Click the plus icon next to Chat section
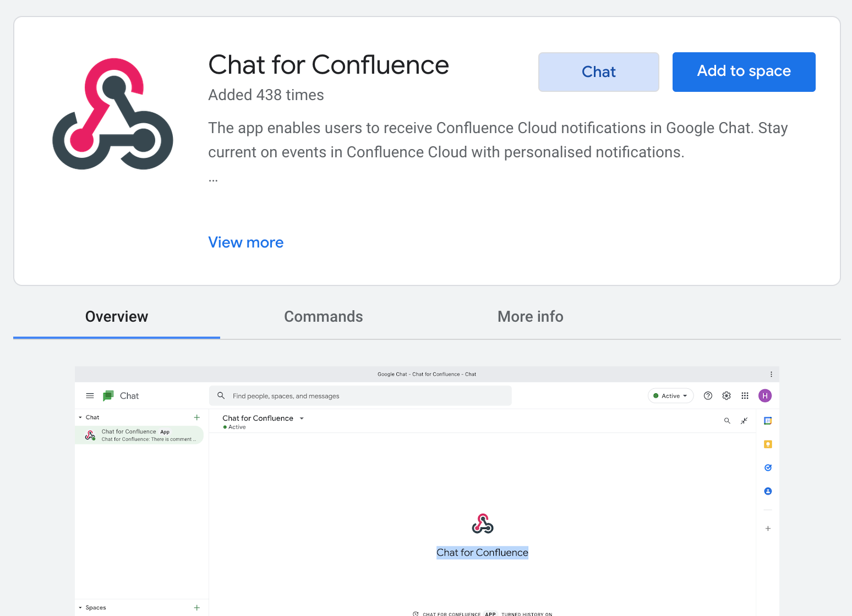Viewport: 852px width, 616px height. tap(196, 417)
